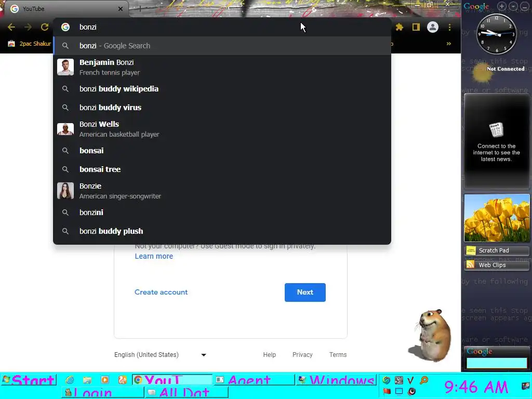532x399 pixels.
Task: Select the 'bonzi buddy wikipedia' suggestion
Action: [222, 89]
